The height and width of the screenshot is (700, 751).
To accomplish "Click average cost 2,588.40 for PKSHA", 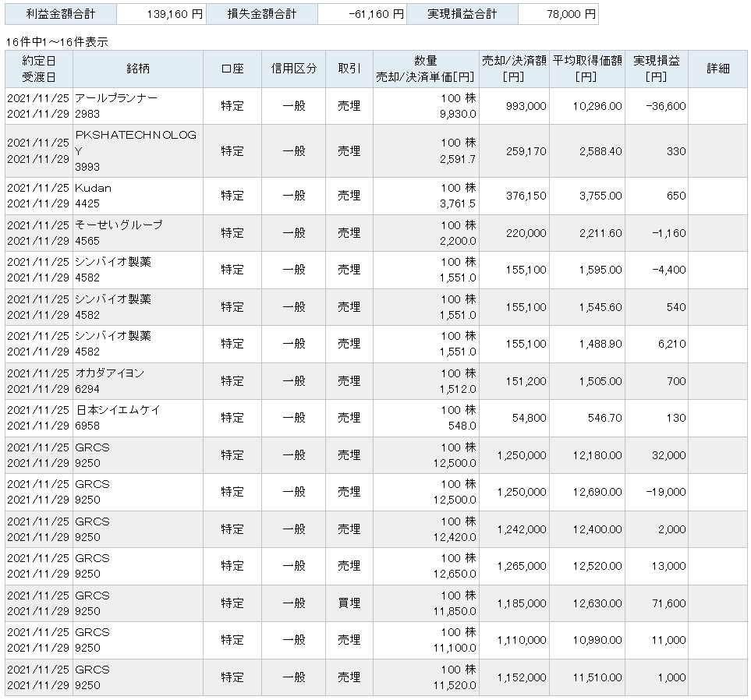I will point(600,151).
